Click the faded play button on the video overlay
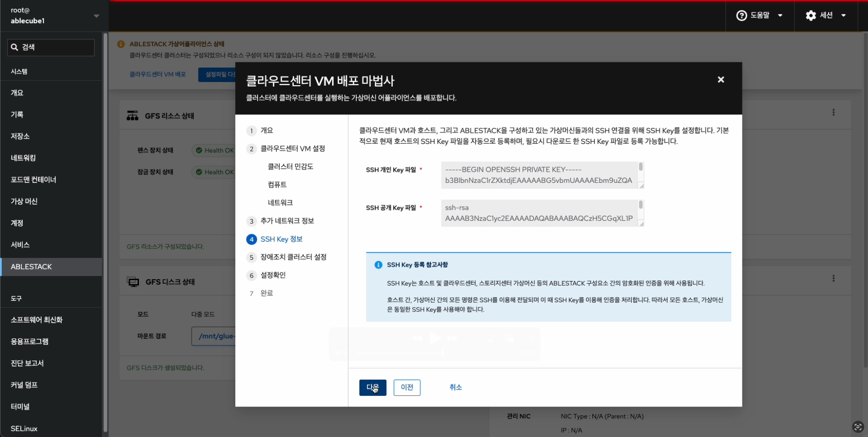The image size is (868, 437). pyautogui.click(x=434, y=338)
